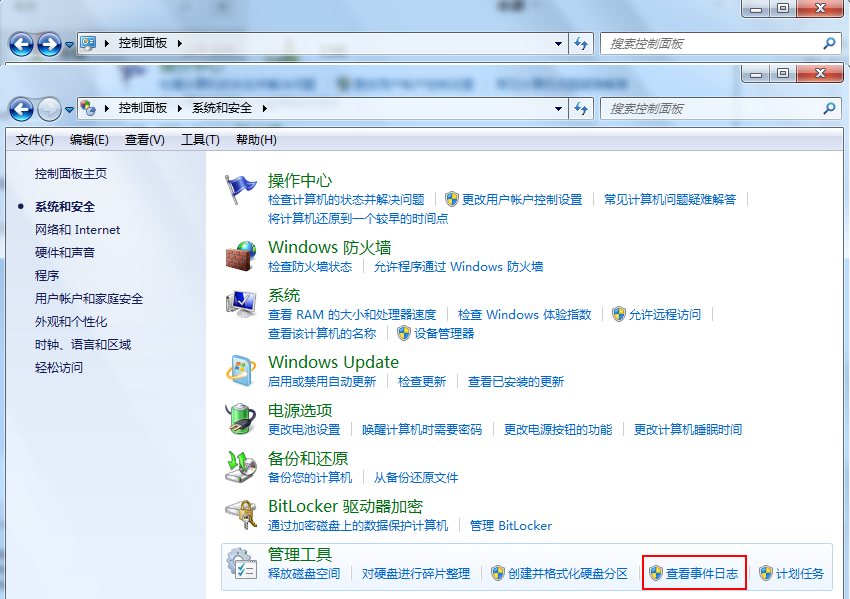Expand arrow after 系统和安全 in breadcrumb
The image size is (850, 599).
click(265, 108)
